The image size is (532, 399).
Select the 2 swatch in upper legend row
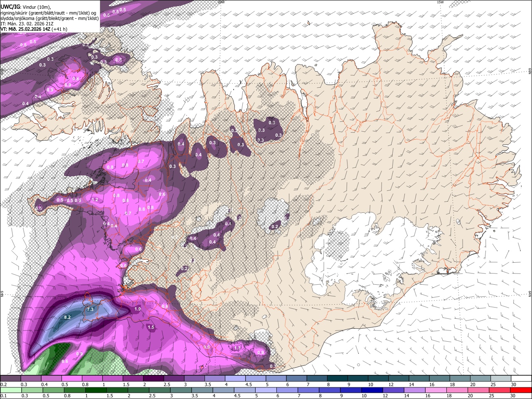coord(153,379)
